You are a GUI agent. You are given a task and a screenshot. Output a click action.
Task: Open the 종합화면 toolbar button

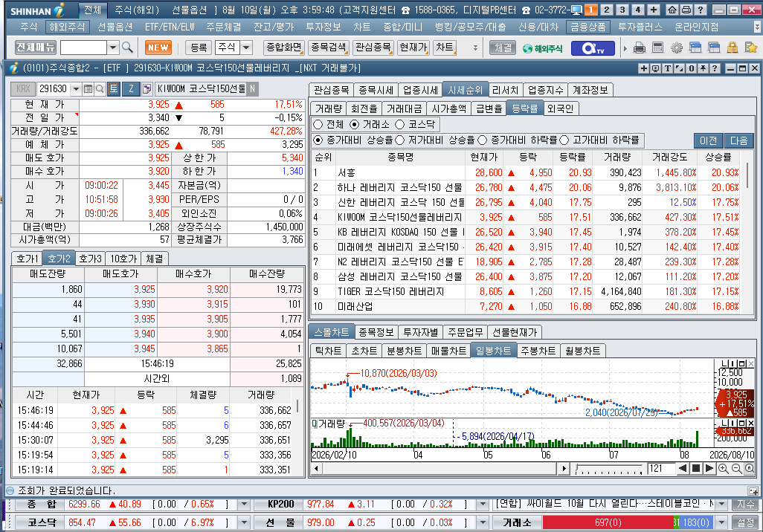[284, 47]
